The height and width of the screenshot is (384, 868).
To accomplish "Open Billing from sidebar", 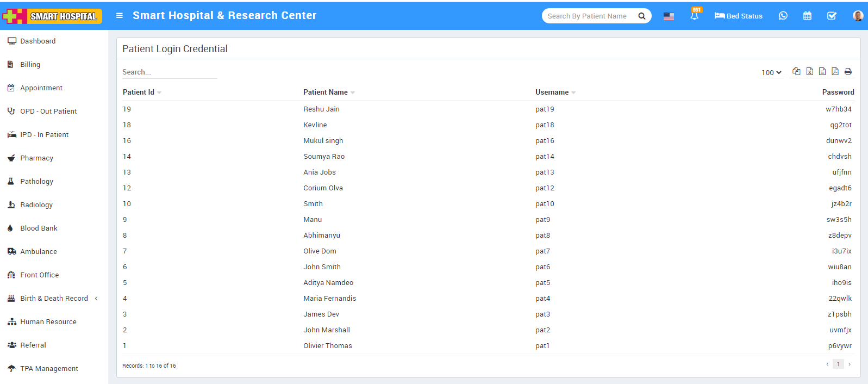I will 30,65.
